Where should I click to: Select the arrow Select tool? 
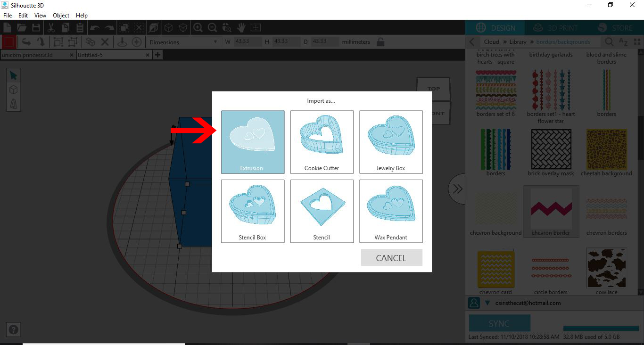[13, 75]
